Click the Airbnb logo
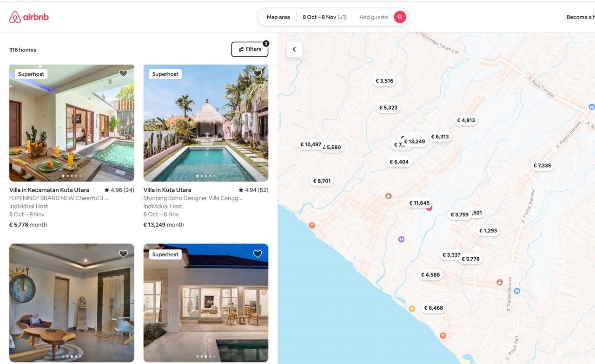The width and height of the screenshot is (595, 364). (x=29, y=17)
